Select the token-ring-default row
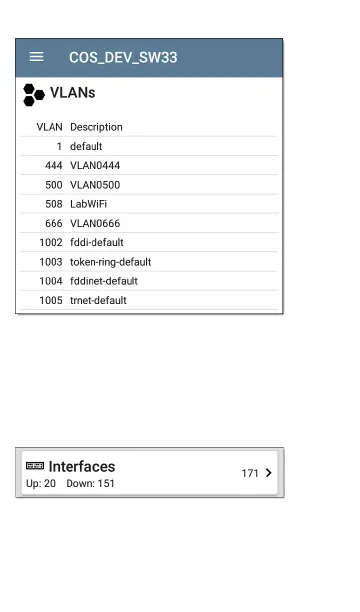This screenshot has height=612, width=360. click(149, 262)
